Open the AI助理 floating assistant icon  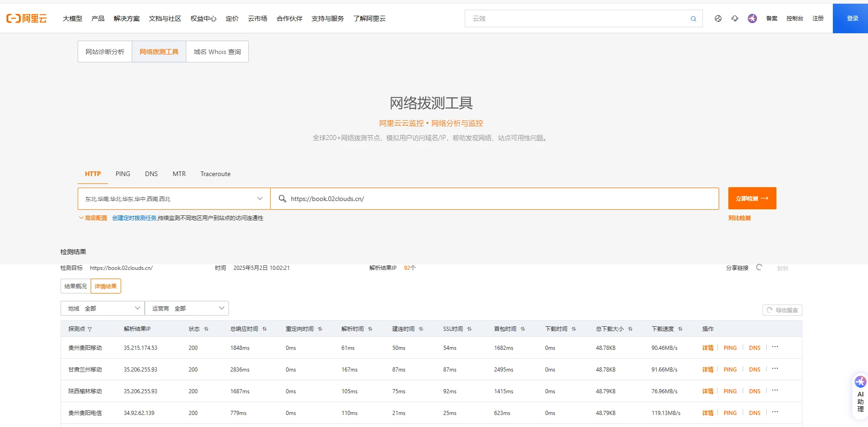[x=859, y=382]
